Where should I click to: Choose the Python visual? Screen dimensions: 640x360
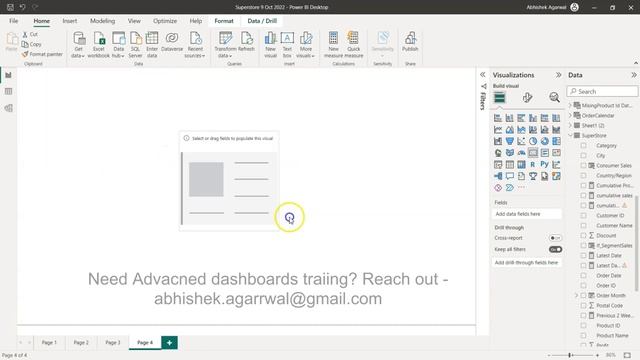pos(544,164)
